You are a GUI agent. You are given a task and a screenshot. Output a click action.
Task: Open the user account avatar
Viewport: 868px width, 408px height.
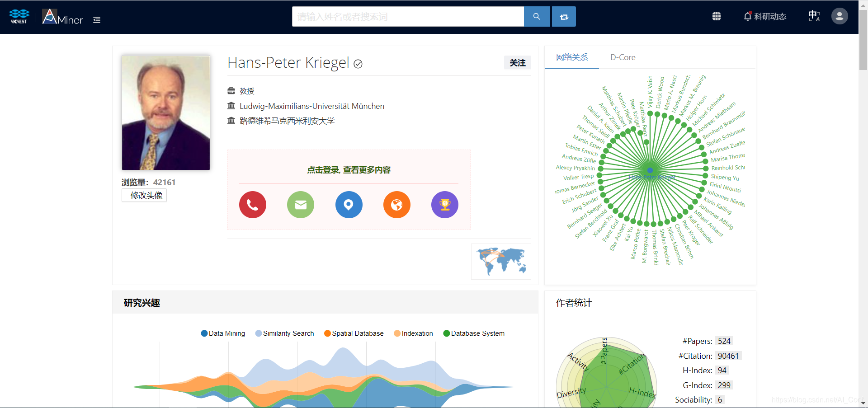[x=840, y=16]
